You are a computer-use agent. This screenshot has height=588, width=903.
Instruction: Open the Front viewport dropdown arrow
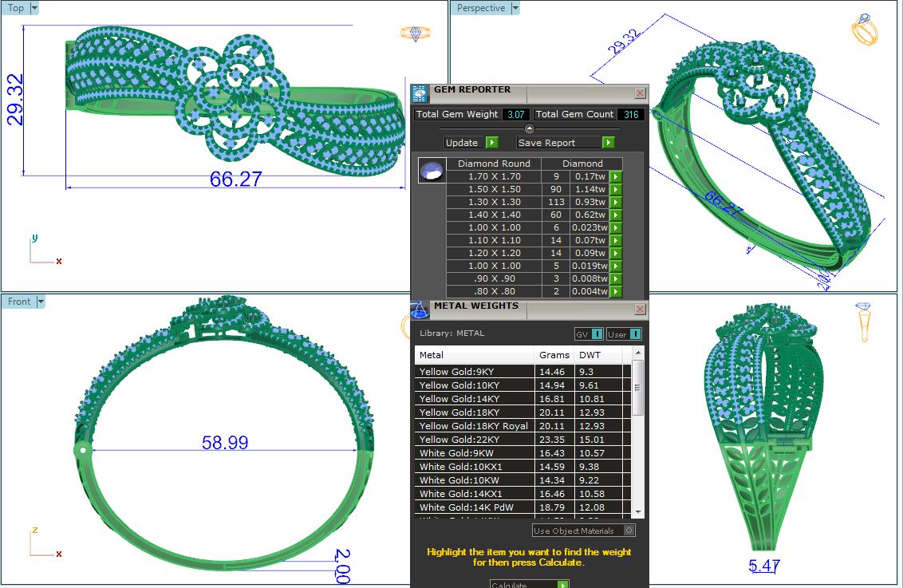(40, 302)
